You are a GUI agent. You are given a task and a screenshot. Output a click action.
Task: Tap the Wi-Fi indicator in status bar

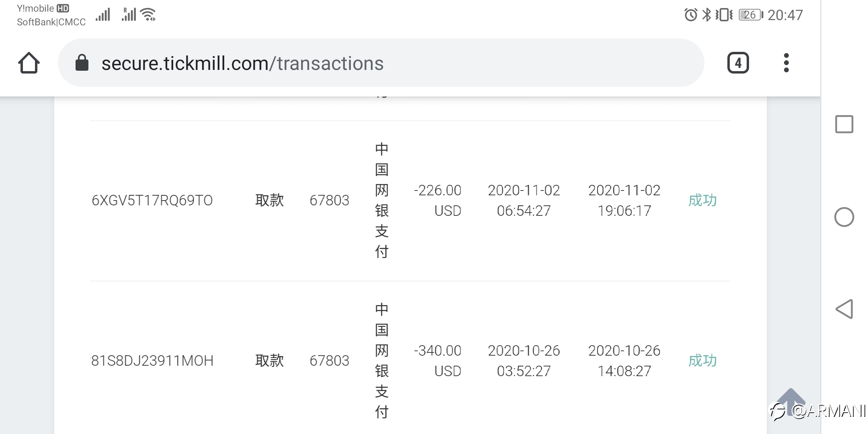(148, 14)
